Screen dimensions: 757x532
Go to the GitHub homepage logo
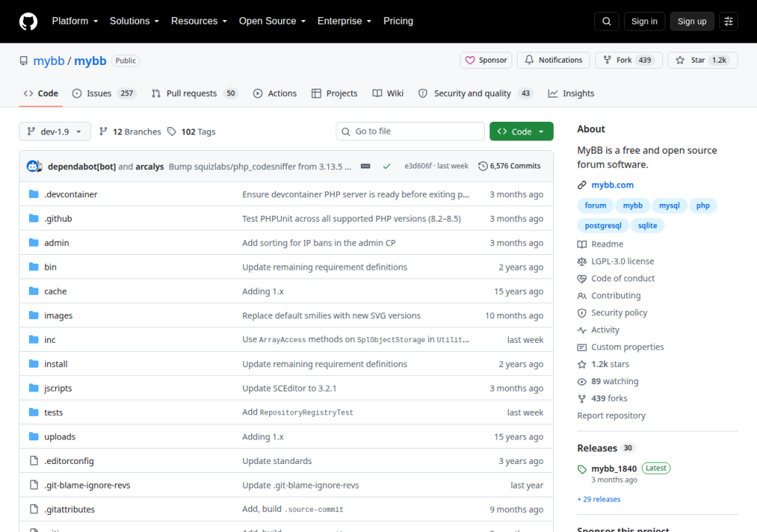click(28, 21)
